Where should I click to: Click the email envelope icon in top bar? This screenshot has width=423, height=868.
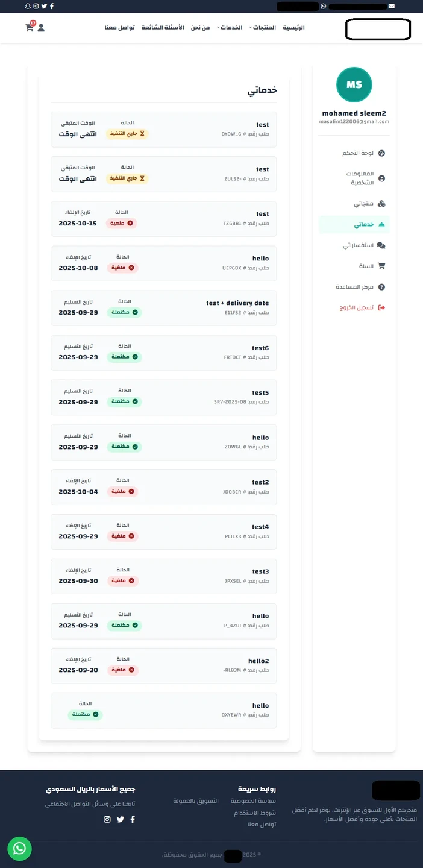pos(392,6)
